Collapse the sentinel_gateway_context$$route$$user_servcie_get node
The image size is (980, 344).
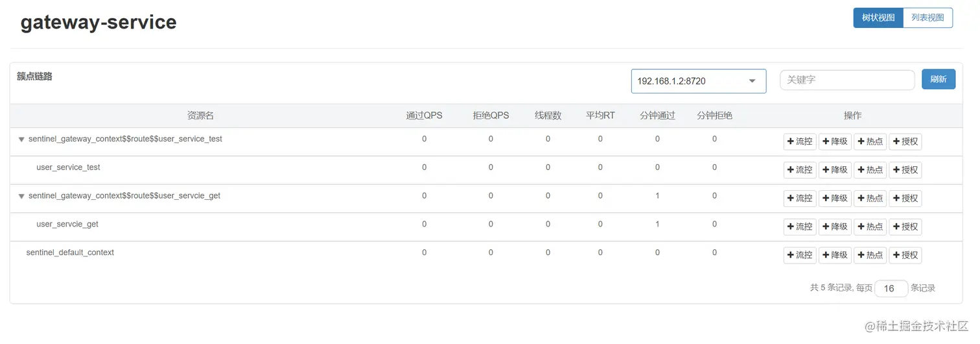click(x=21, y=196)
